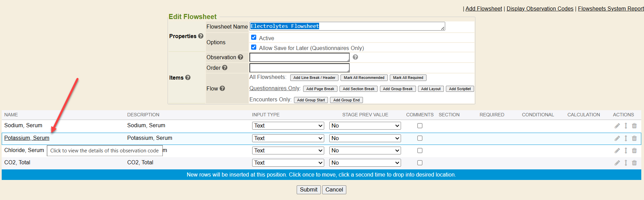Expand Stage Prev Value dropdown for CO2, Total

365,163
